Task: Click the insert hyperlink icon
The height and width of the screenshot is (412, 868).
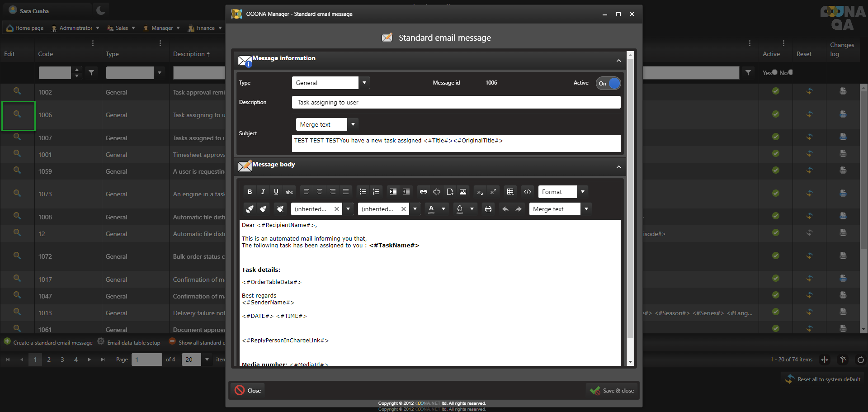Action: coord(423,192)
